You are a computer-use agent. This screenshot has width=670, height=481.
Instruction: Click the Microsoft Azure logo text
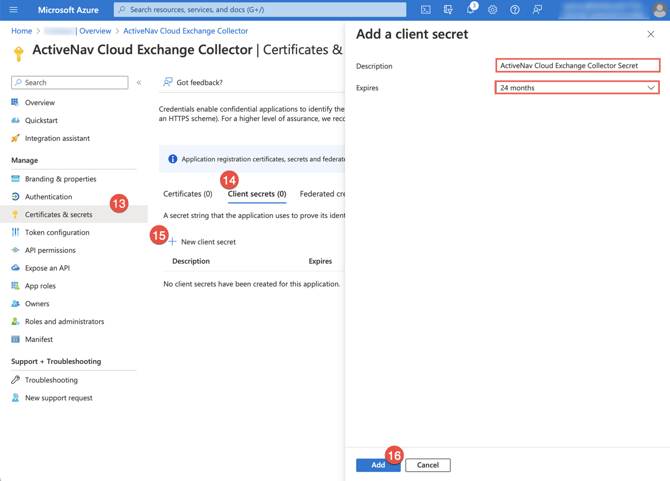[x=68, y=10]
